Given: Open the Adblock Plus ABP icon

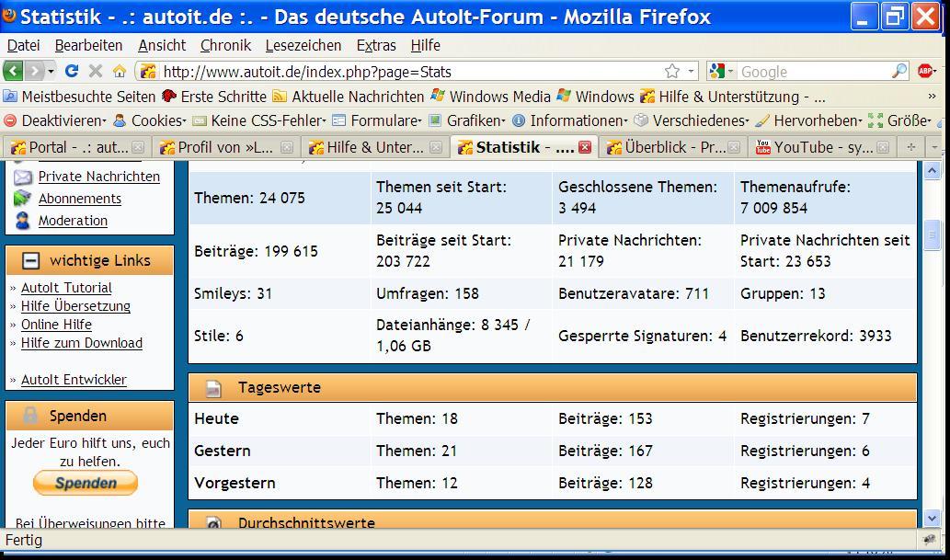Looking at the screenshot, I should [x=926, y=71].
